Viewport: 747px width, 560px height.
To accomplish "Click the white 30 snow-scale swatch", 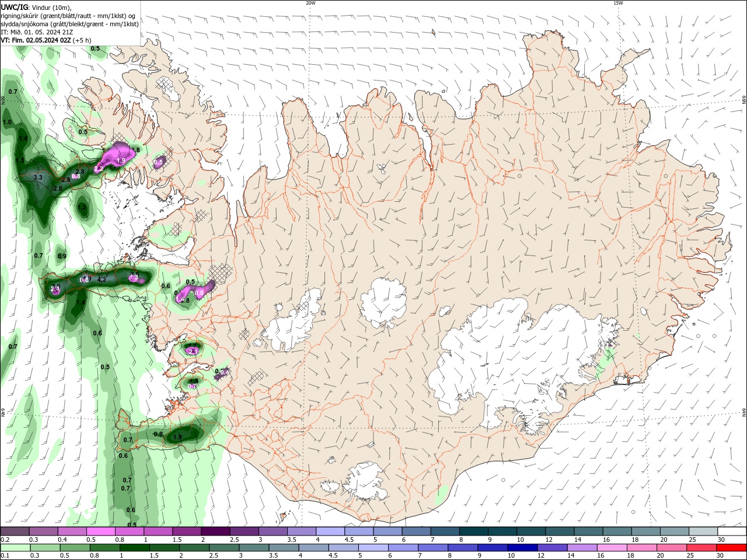I will pos(732,531).
